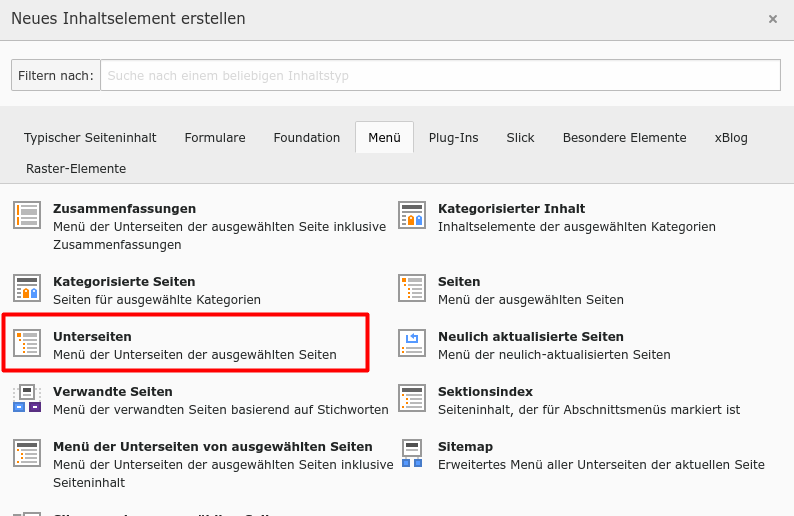Click the Kategorisierte Seiten icon
The height and width of the screenshot is (516, 794).
pyautogui.click(x=27, y=288)
